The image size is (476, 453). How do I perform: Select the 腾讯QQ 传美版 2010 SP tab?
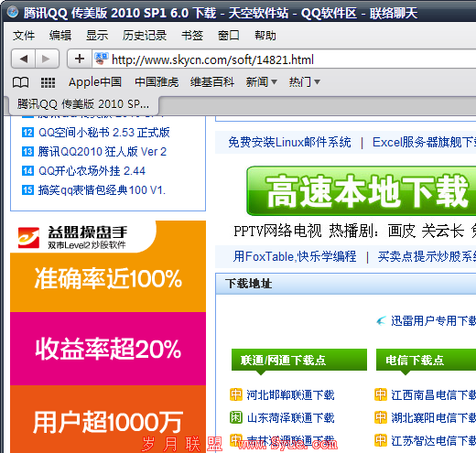coord(83,104)
